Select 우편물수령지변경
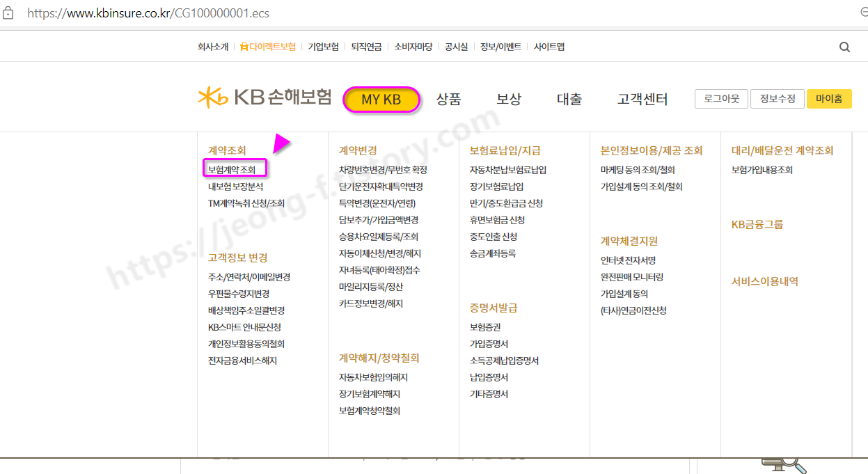The height and width of the screenshot is (474, 868). click(x=239, y=294)
